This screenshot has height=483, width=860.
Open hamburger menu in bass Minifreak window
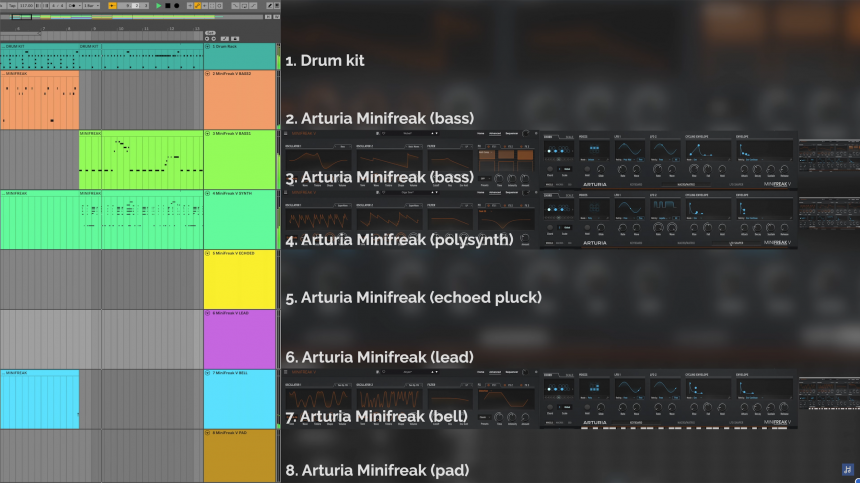coord(285,133)
